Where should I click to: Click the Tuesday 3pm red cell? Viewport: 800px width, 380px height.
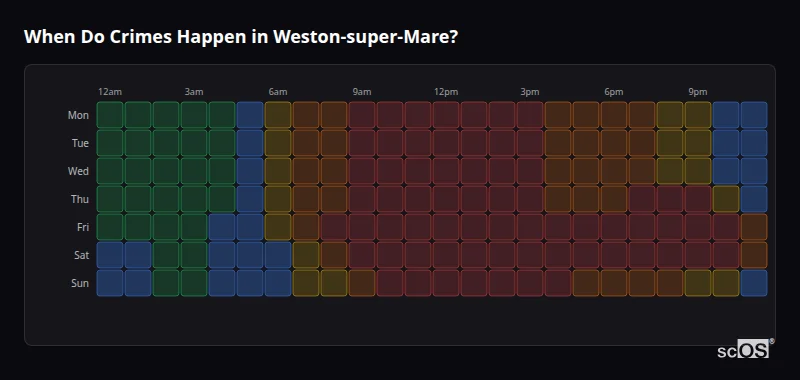pos(530,143)
